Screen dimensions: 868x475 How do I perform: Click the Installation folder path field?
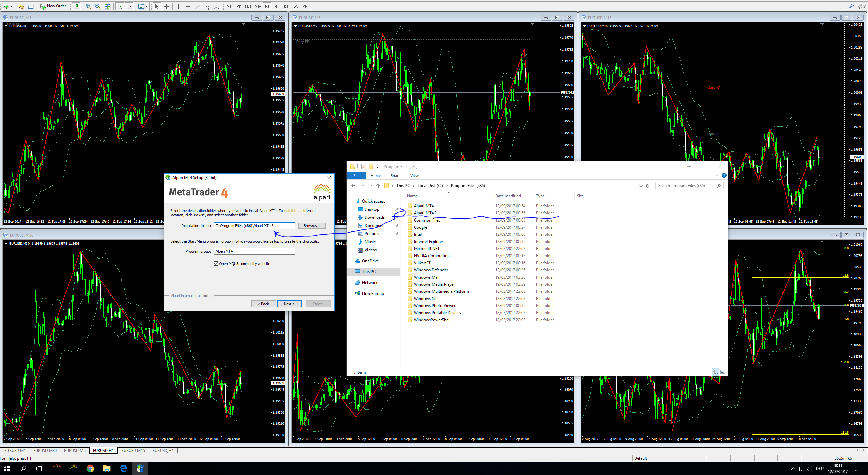pyautogui.click(x=254, y=226)
